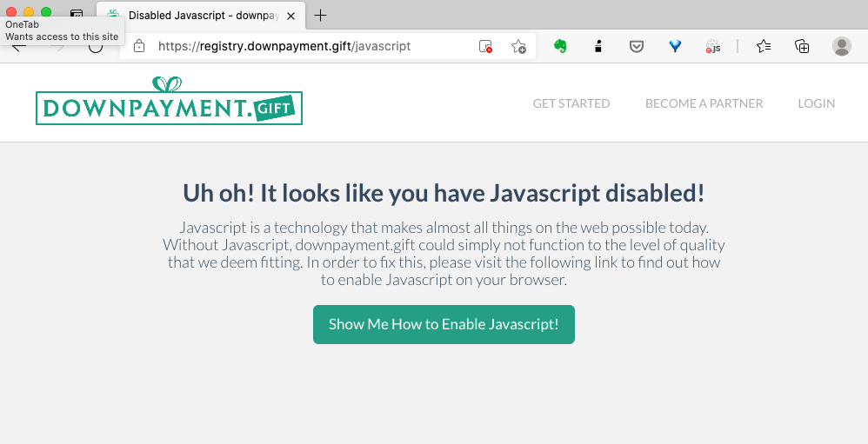The image size is (868, 444).
Task: Click the blocked-content indicator in address bar
Action: click(485, 46)
